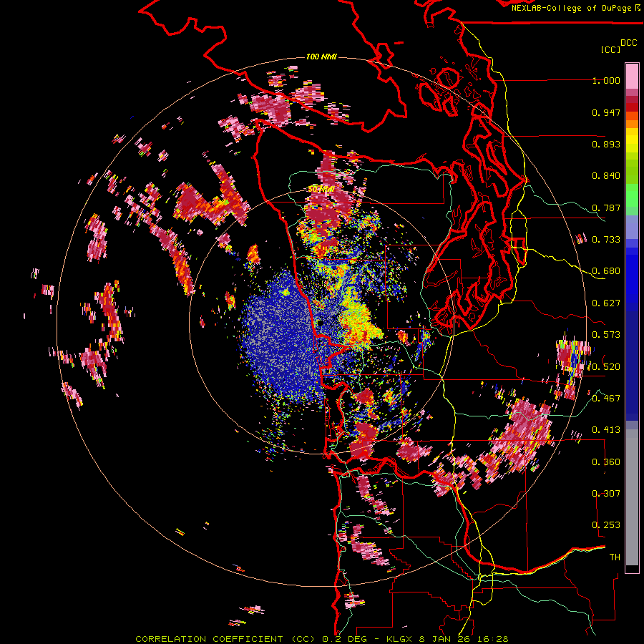This screenshot has height=644, width=644.
Task: Click the 0.893 scale value
Action: (606, 144)
